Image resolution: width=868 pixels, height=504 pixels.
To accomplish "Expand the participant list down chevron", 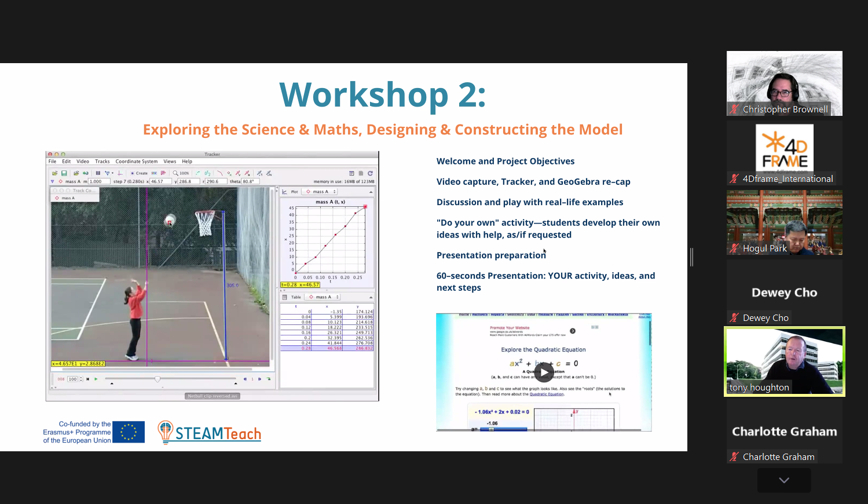I will (x=783, y=480).
